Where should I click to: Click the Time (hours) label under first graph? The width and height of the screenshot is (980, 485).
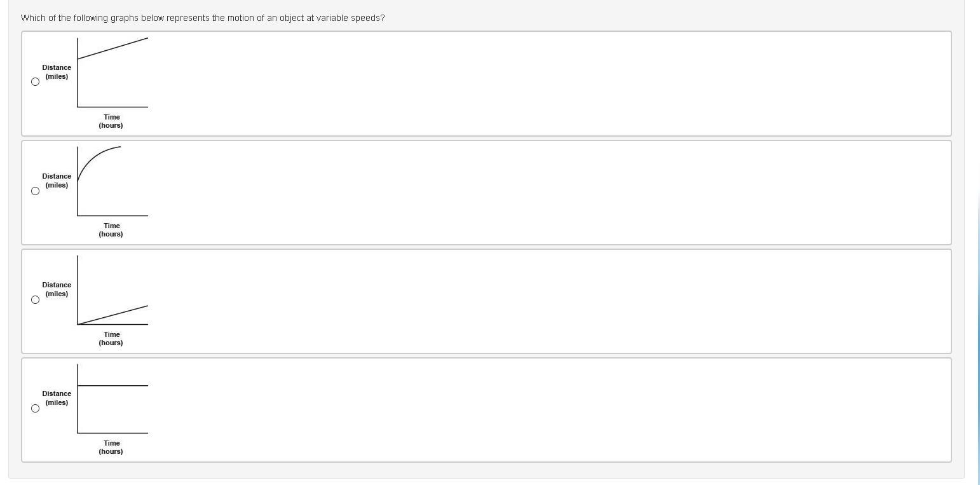(111, 121)
